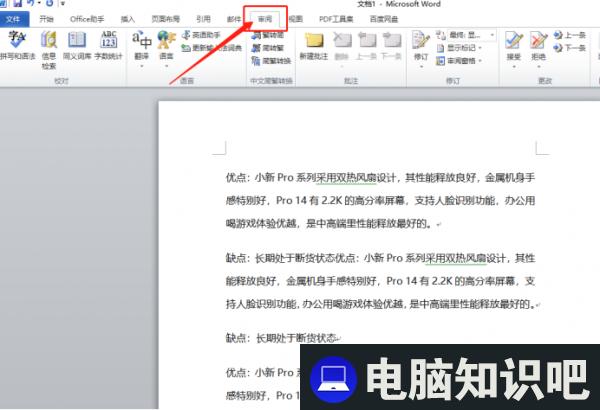Image resolution: width=600 pixels, height=410 pixels.
Task: Open the PDF工具集 tab
Action: pos(336,19)
